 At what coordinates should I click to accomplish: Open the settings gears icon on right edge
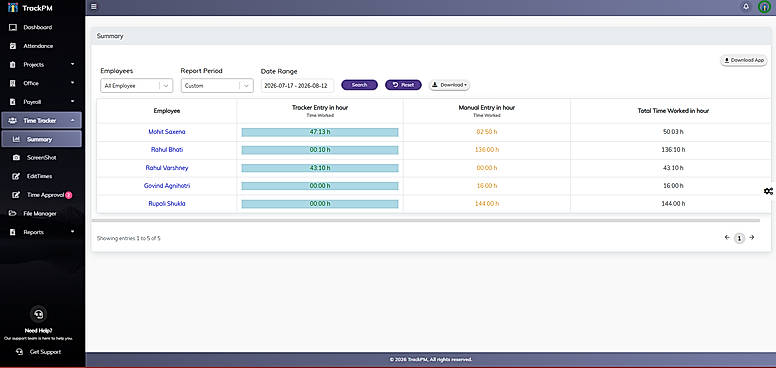point(768,191)
